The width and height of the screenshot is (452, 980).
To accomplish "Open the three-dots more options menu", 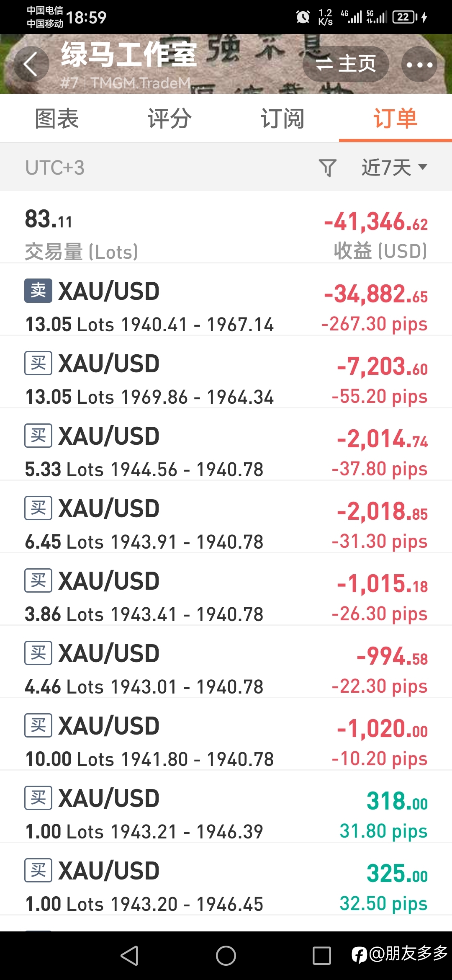I will (419, 64).
